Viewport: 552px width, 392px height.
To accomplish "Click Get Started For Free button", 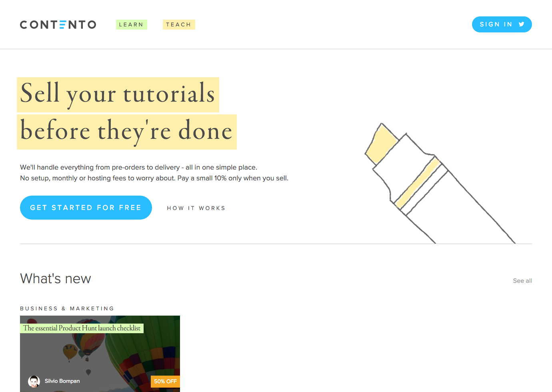I will 86,208.
